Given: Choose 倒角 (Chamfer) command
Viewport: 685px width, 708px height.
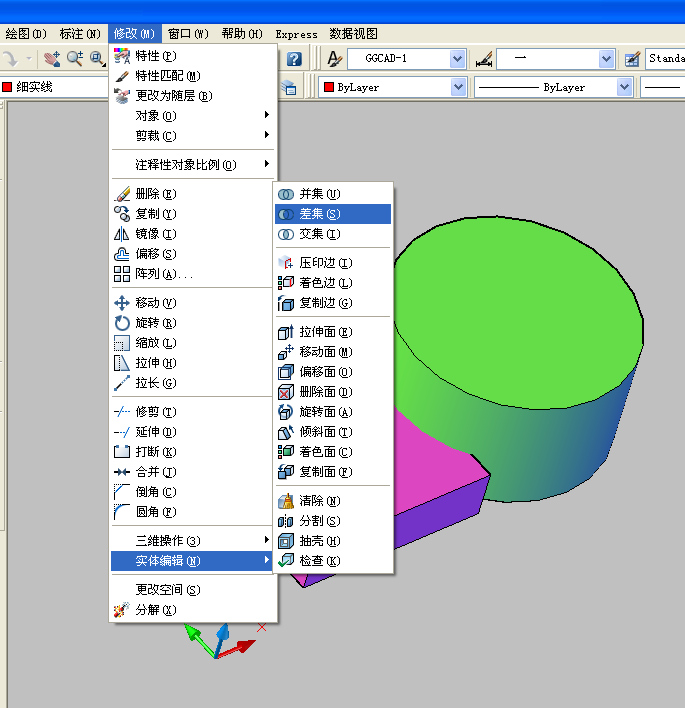Looking at the screenshot, I should pos(193,492).
